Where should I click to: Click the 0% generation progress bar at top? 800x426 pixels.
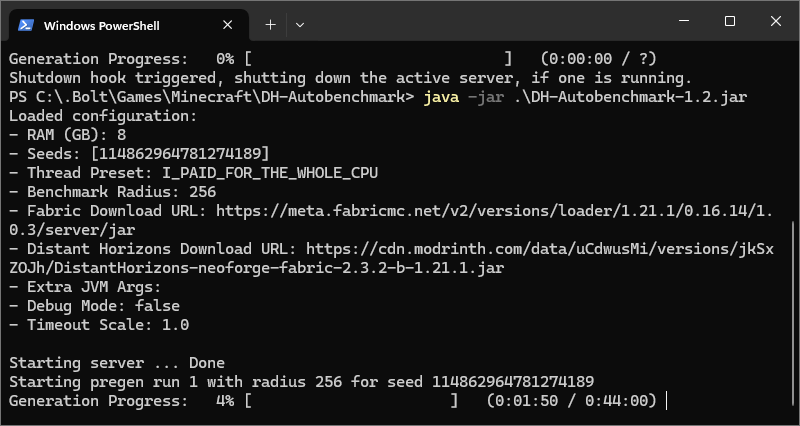(378, 59)
